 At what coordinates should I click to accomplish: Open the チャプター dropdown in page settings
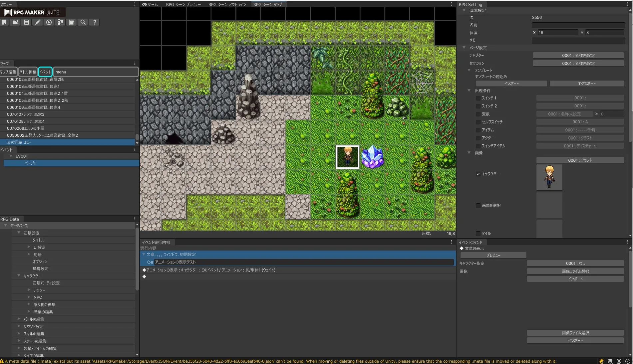coord(578,56)
